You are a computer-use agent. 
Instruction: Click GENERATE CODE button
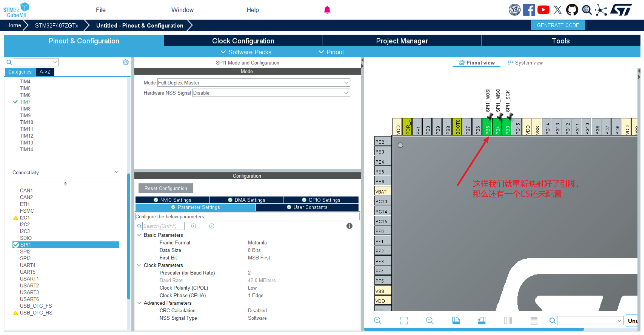pos(558,25)
